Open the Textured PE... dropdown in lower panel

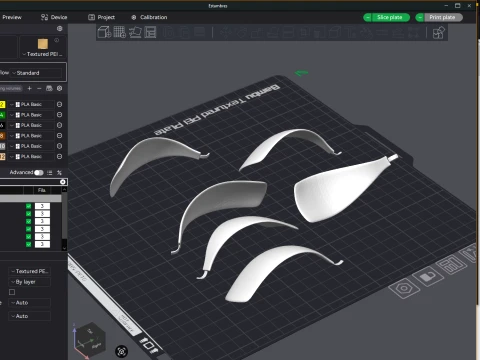[x=30, y=271]
